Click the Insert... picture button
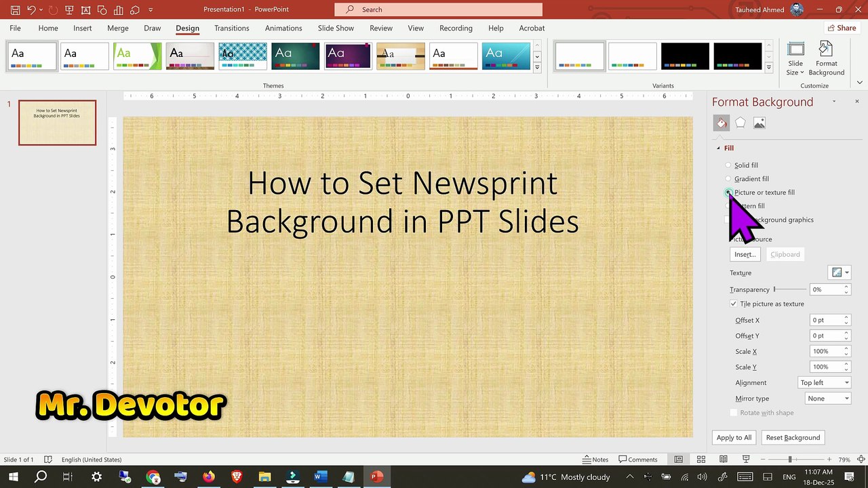 point(745,254)
